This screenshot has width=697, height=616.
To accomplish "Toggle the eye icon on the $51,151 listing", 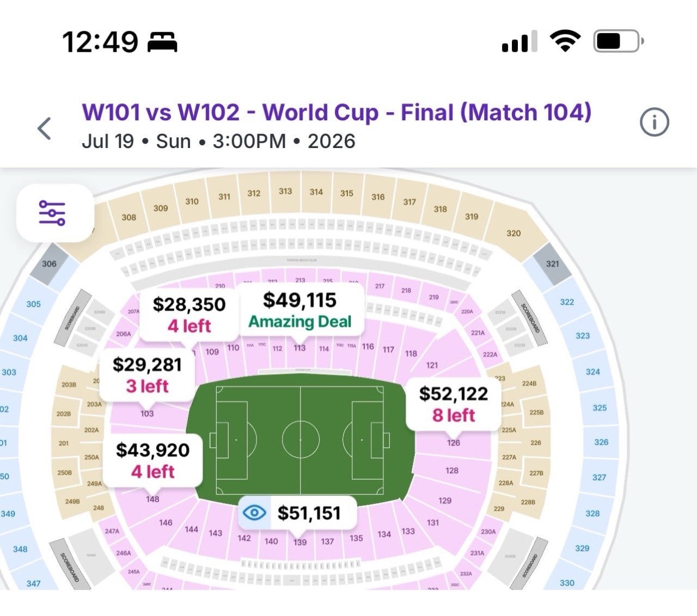I will click(x=253, y=512).
